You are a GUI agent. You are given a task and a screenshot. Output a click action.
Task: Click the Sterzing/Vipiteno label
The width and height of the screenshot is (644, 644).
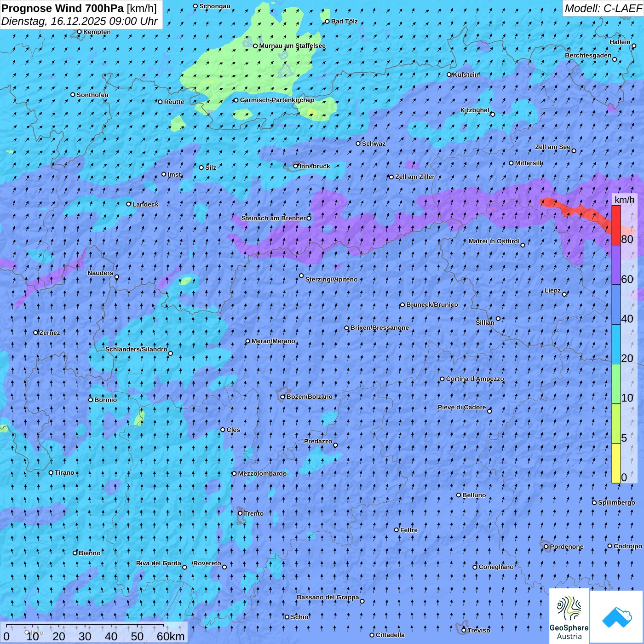(x=331, y=279)
